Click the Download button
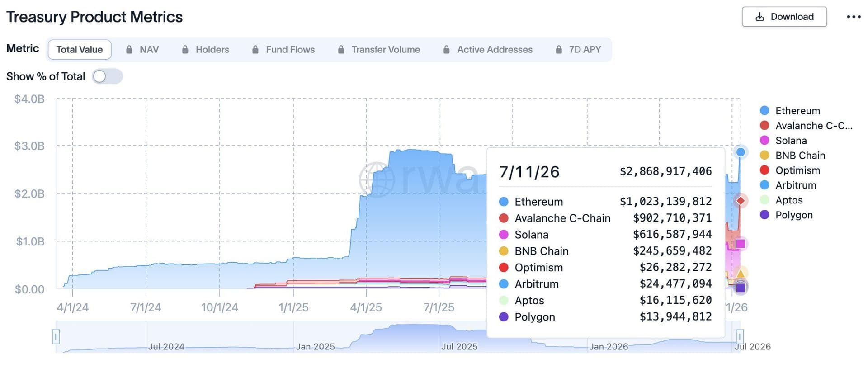 [x=784, y=17]
